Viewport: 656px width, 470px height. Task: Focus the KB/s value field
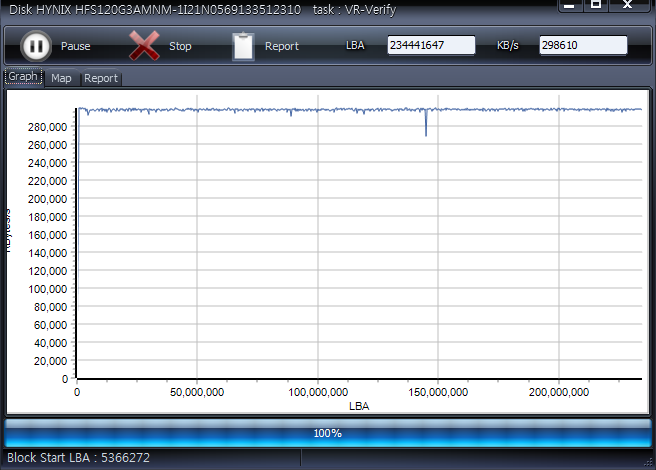point(583,46)
